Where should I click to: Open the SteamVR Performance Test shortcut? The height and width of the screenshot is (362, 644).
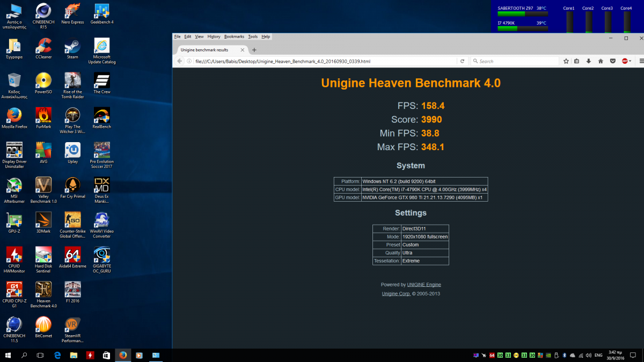tap(72, 330)
